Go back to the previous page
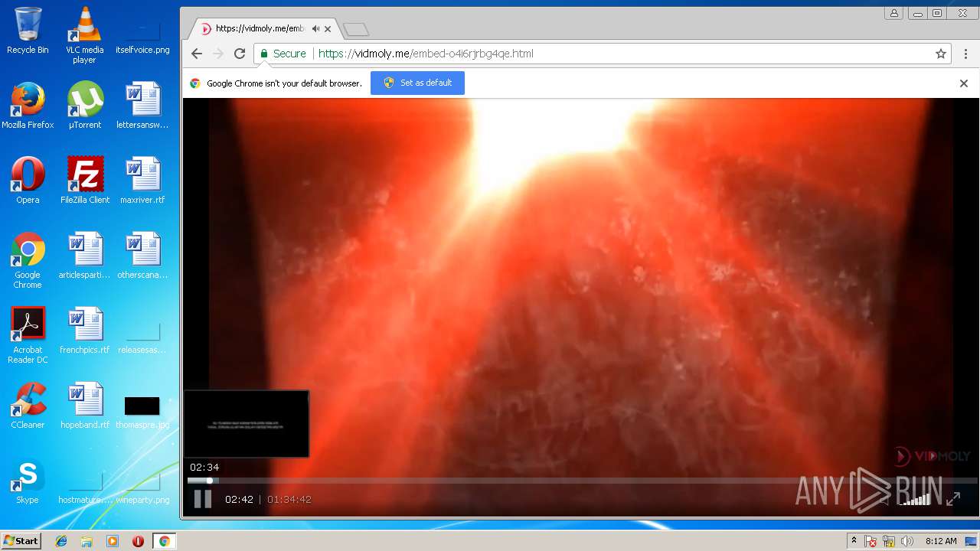The image size is (980, 551). point(197,54)
